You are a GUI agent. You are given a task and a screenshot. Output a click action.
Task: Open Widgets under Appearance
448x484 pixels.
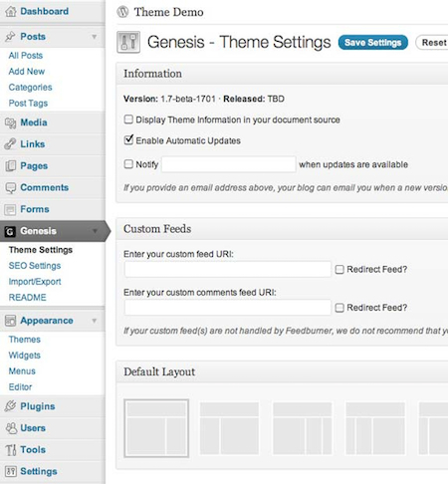pos(25,356)
